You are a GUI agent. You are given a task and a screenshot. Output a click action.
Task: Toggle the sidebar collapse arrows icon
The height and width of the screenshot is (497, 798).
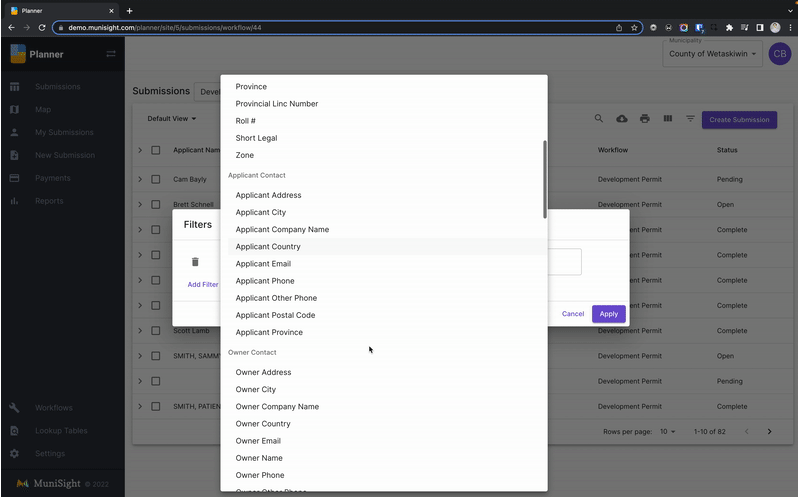point(111,54)
